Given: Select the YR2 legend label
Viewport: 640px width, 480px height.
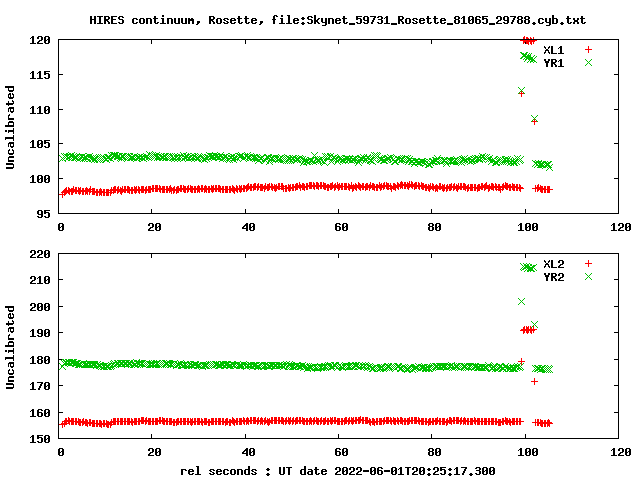Looking at the screenshot, I should click(x=553, y=277).
